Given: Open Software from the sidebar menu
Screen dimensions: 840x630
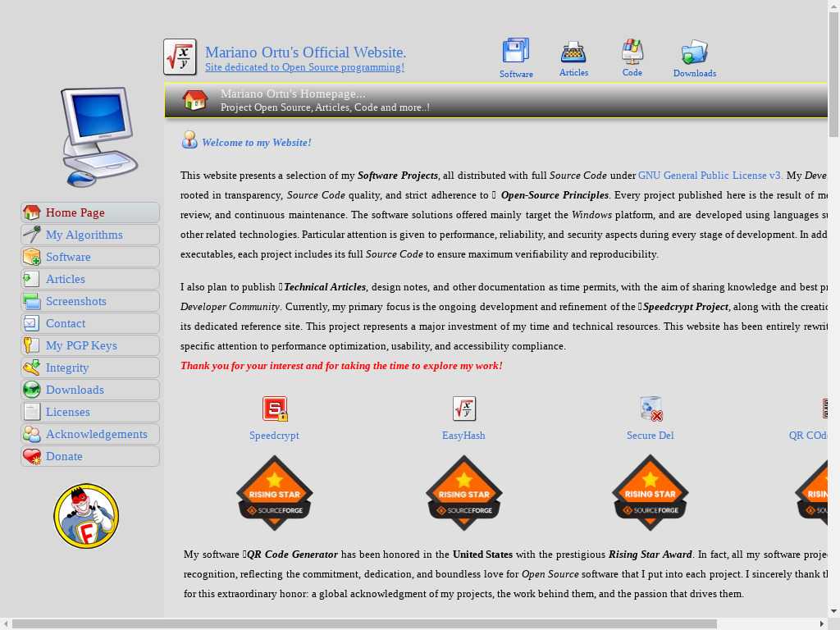Looking at the screenshot, I should 90,257.
